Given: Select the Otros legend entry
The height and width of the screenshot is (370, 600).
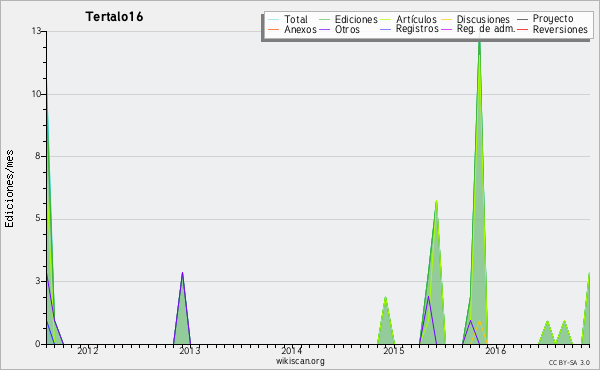Looking at the screenshot, I should [339, 29].
